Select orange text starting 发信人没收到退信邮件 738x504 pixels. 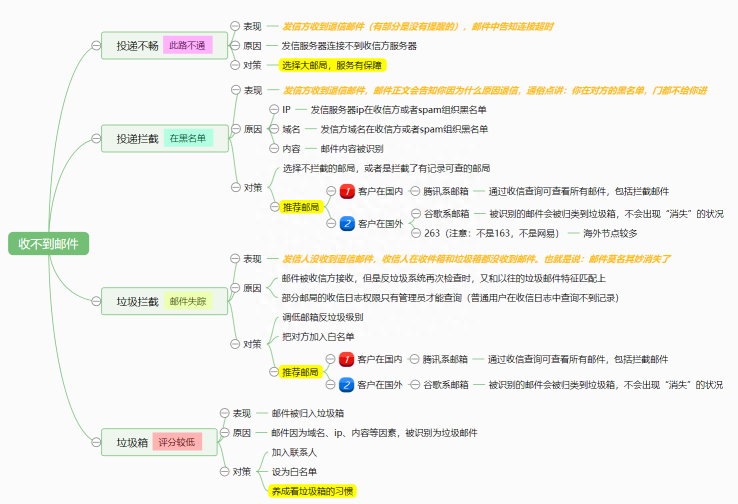[x=476, y=258]
